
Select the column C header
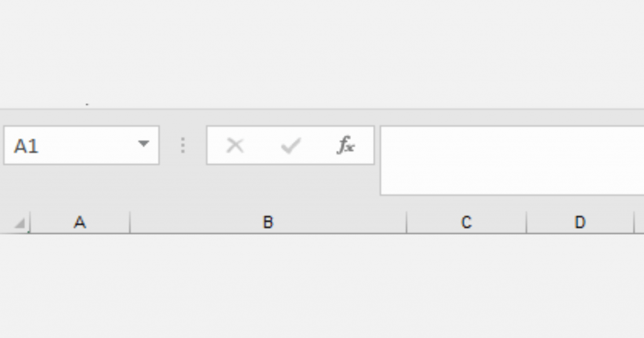click(x=466, y=222)
